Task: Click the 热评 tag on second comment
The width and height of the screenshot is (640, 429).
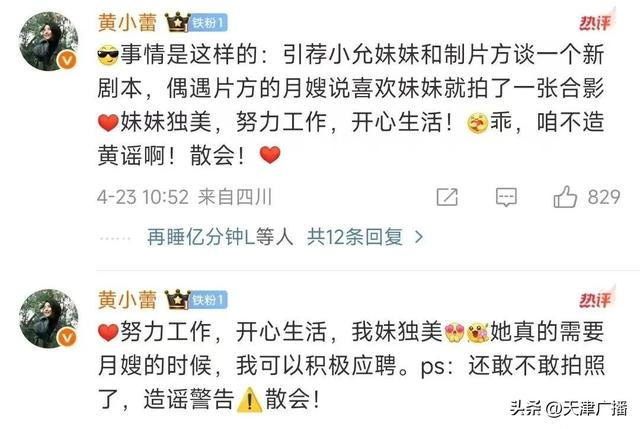Action: pos(596,298)
